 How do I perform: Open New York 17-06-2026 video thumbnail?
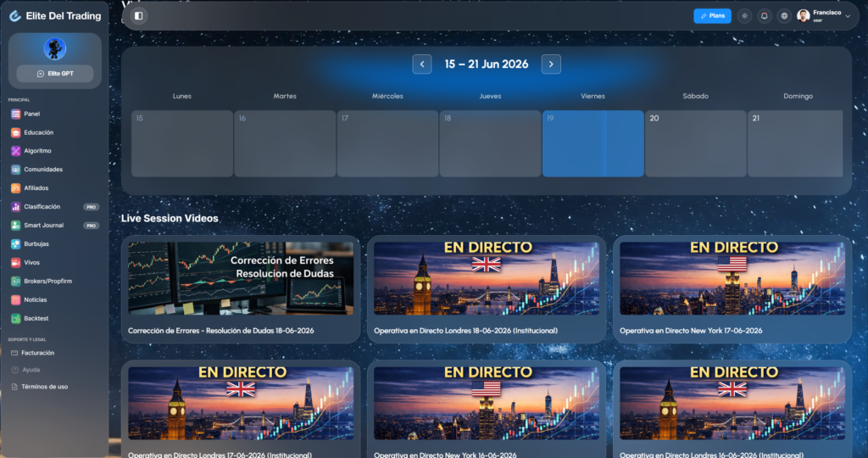(732, 278)
